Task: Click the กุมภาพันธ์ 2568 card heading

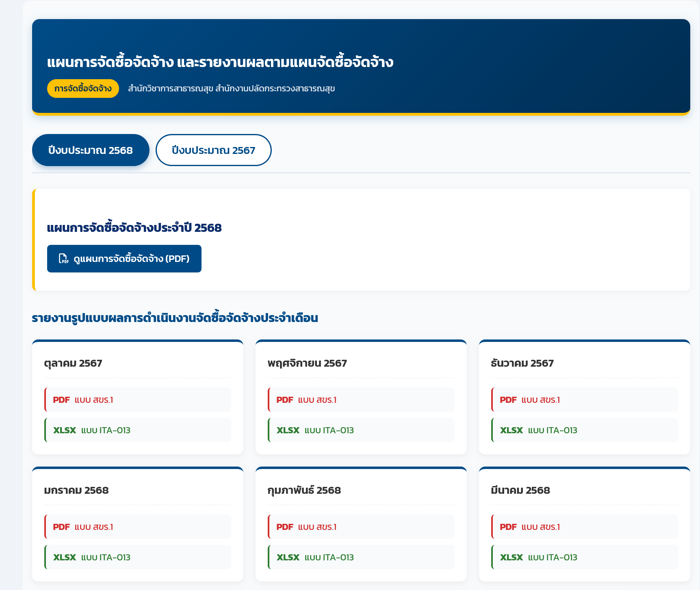Action: pos(304,490)
